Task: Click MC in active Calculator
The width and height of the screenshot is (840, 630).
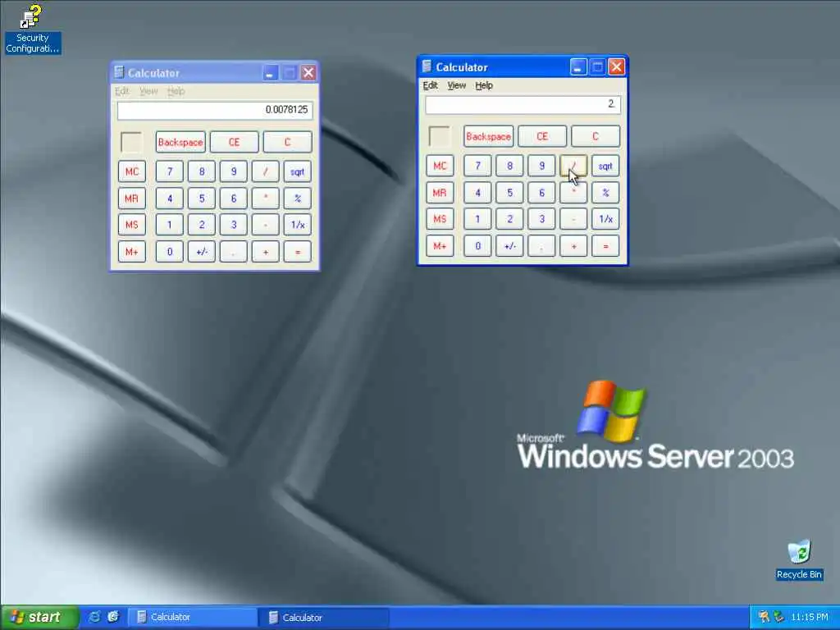Action: click(440, 166)
